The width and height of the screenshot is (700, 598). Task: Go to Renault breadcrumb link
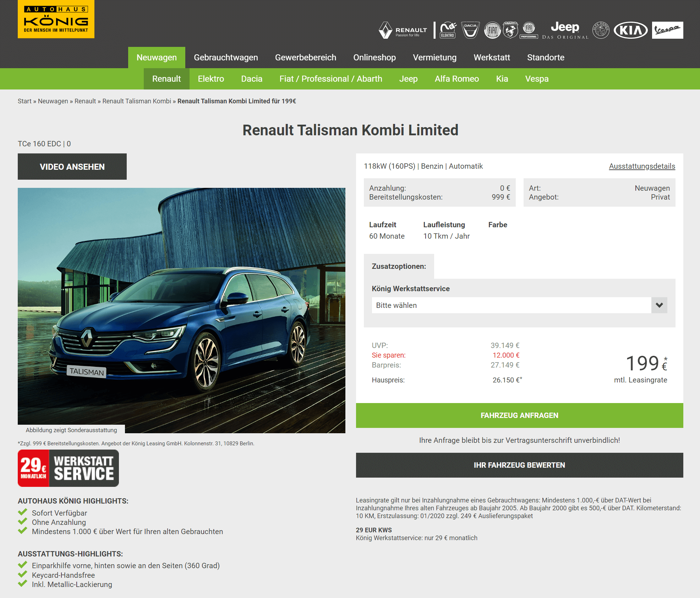click(85, 101)
